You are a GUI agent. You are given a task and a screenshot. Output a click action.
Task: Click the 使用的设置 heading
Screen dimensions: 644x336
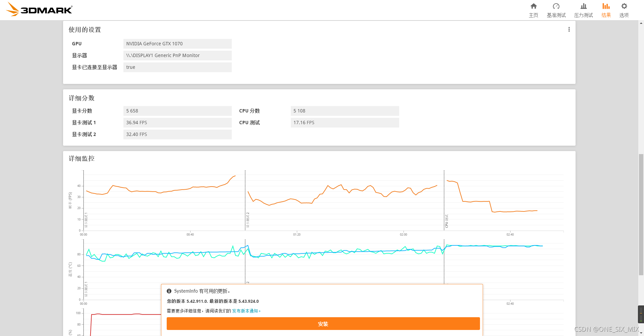click(x=85, y=30)
